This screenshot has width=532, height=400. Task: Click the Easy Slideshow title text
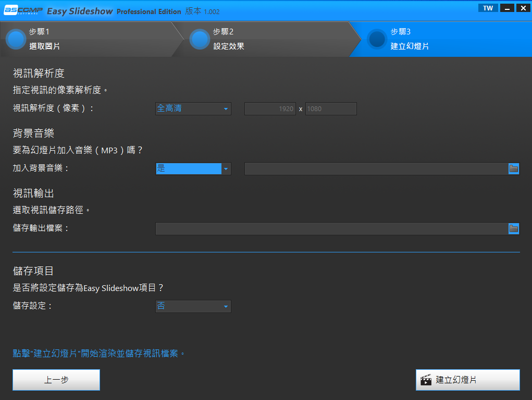(80, 11)
